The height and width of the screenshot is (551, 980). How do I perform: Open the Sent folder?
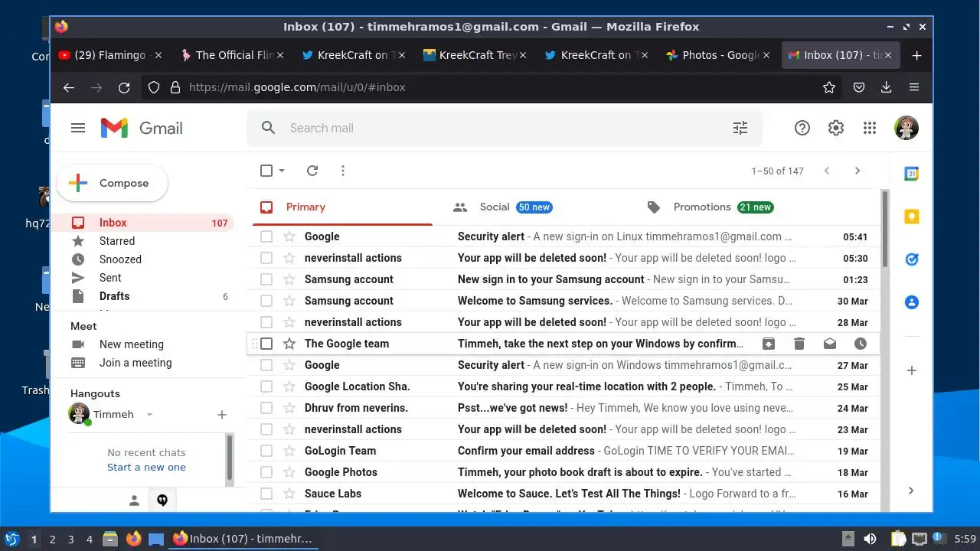(110, 278)
